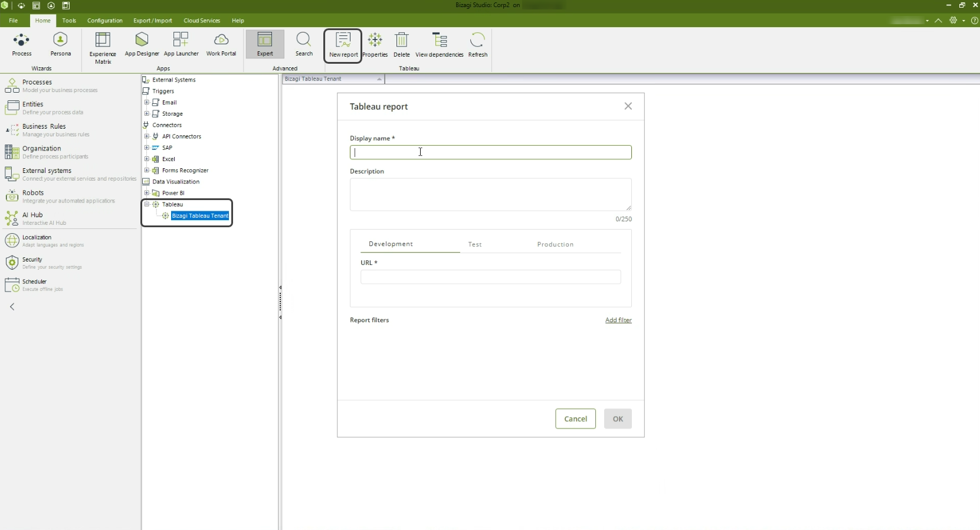Select the Development environment tab
Viewport: 980px width, 530px height.
(391, 244)
